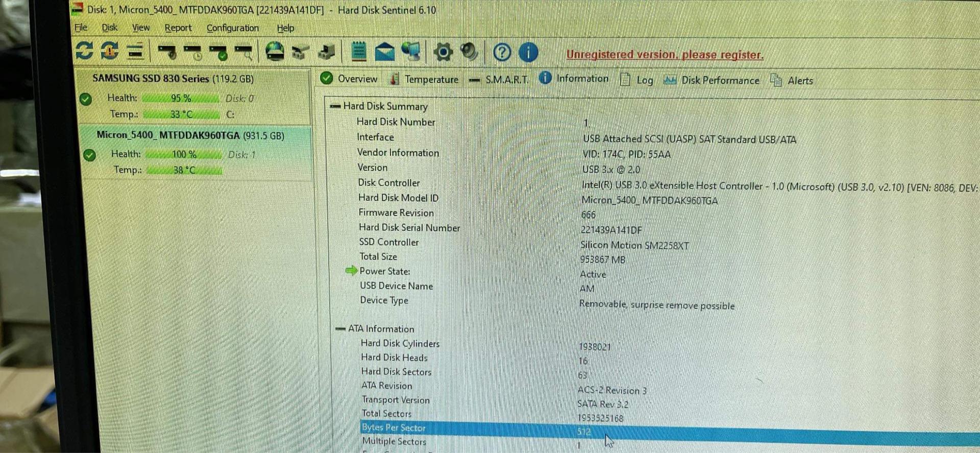Click the 'Multiple Sectors' row label
The image size is (980, 453).
tap(394, 441)
